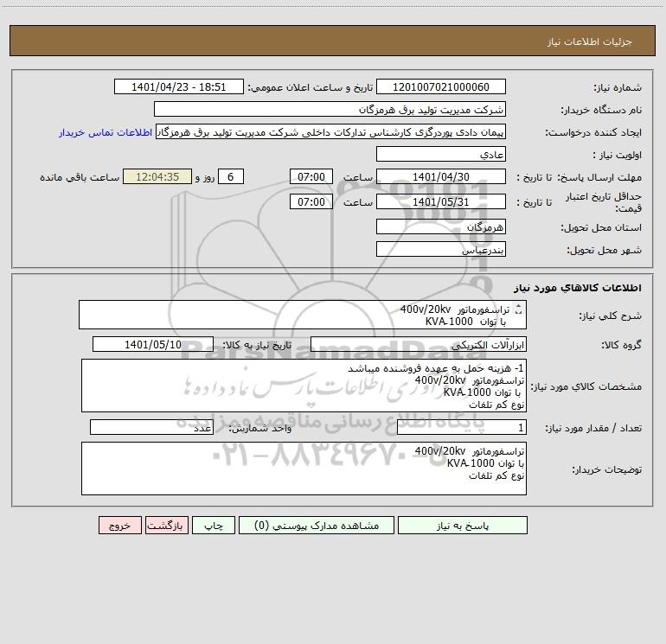Click goods group field 'ابزارآلات الکتریکی'
This screenshot has width=666, height=644.
point(419,345)
